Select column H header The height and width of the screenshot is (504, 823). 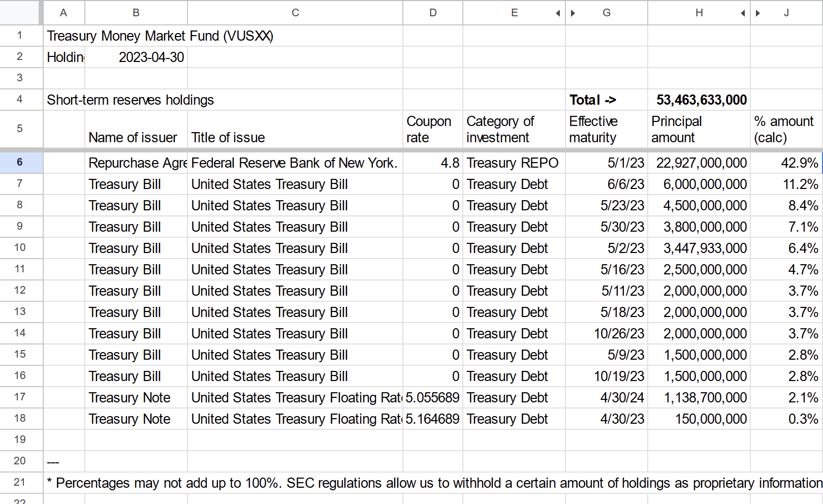pos(699,13)
